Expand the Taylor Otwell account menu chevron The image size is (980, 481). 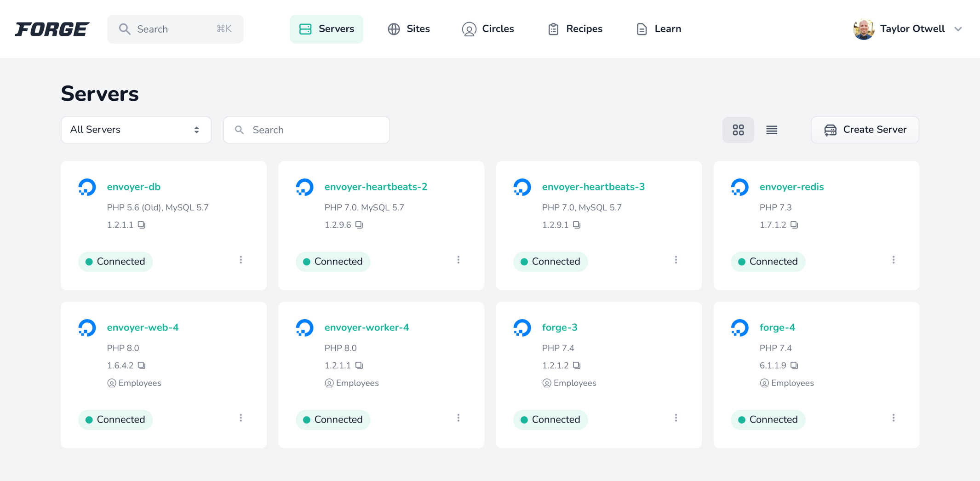coord(958,29)
